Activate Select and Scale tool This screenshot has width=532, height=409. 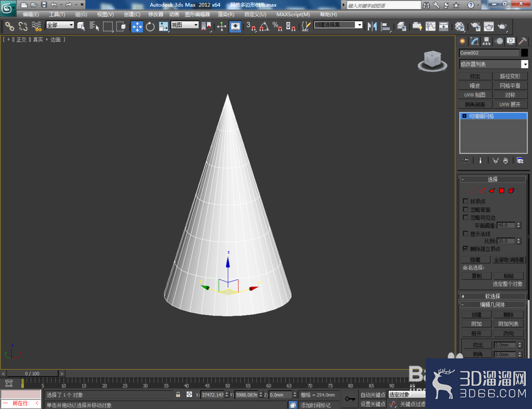163,26
